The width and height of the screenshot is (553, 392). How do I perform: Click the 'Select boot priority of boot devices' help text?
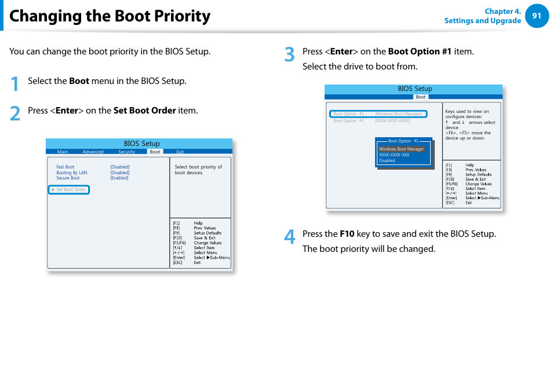[x=198, y=170]
